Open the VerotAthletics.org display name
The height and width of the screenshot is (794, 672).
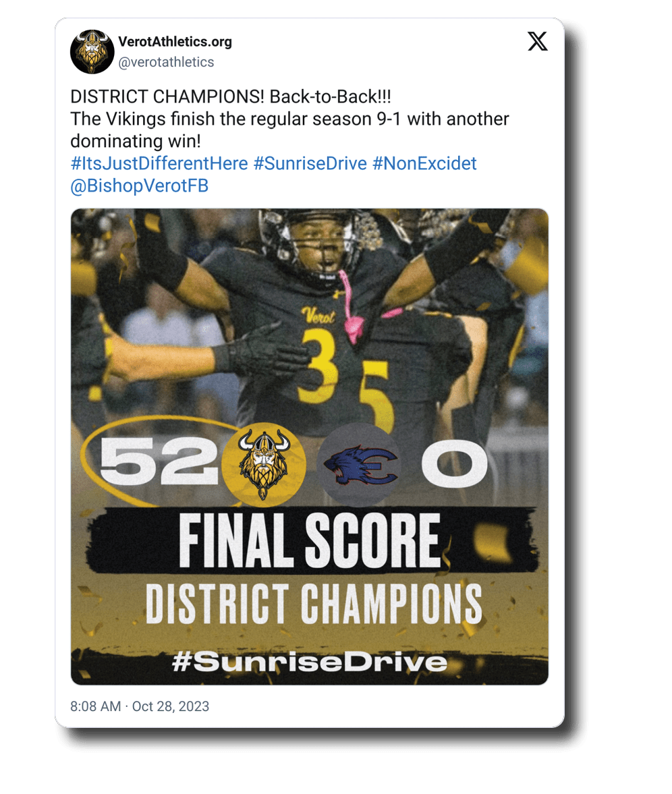tap(175, 42)
